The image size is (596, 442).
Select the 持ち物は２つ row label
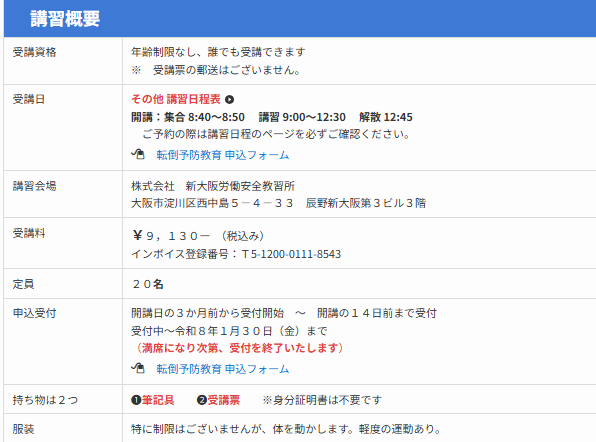(x=45, y=400)
